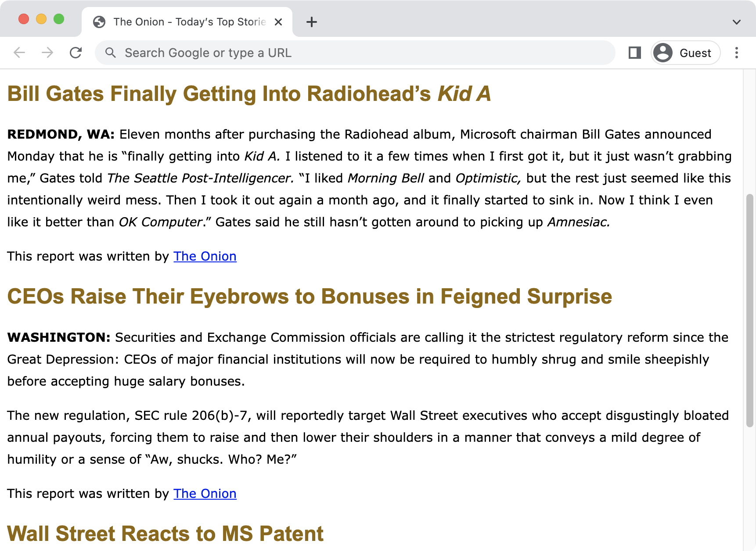This screenshot has height=551, width=756.
Task: Click the globe favicon on the tab
Action: [x=99, y=22]
